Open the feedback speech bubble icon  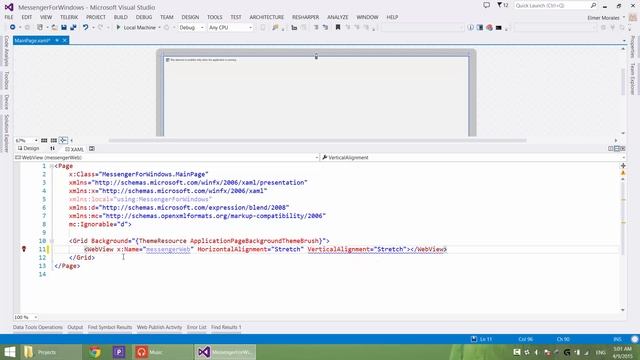(x=486, y=5)
